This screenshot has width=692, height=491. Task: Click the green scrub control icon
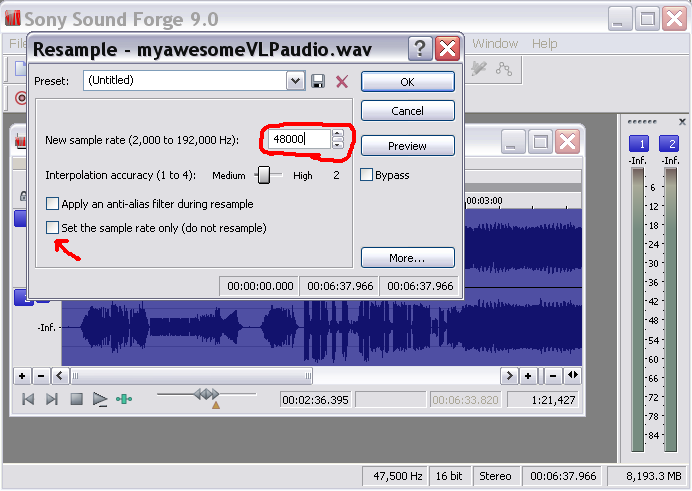[x=124, y=399]
